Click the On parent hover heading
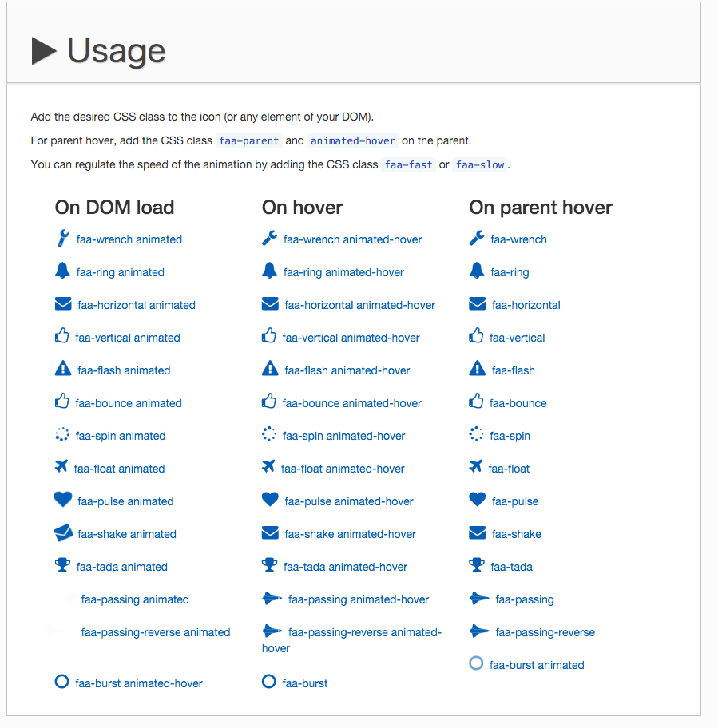The width and height of the screenshot is (718, 728). (x=541, y=208)
